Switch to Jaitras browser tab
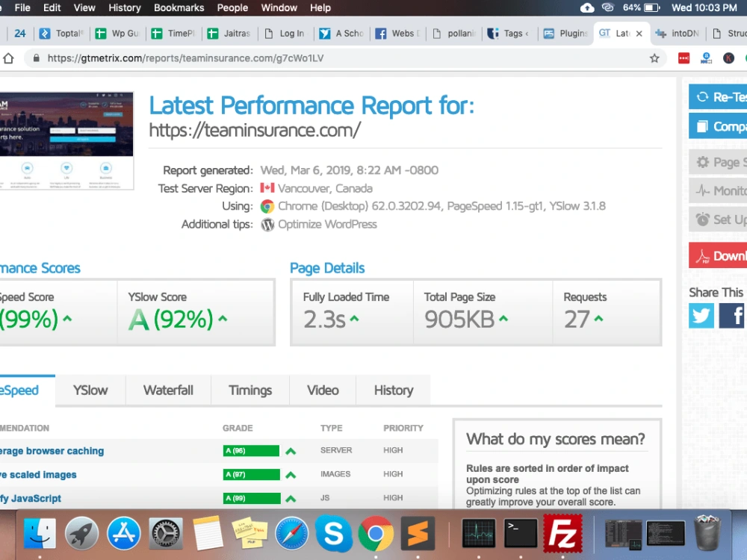This screenshot has height=560, width=747. (229, 34)
